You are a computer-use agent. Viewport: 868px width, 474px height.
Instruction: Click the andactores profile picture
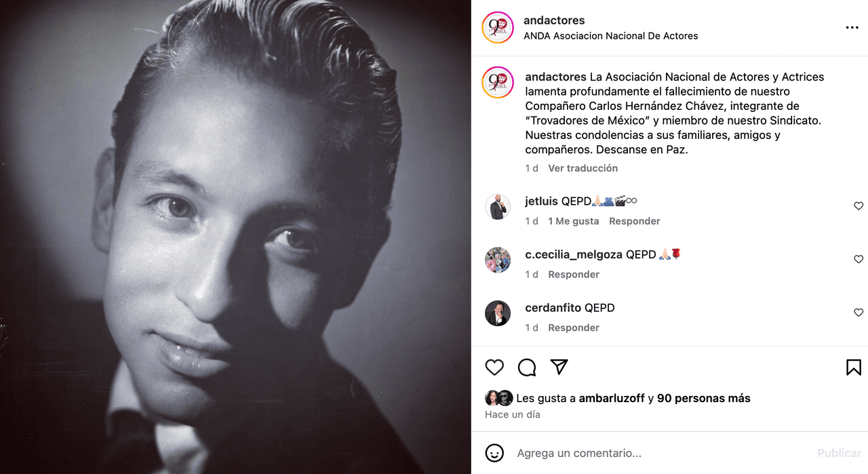point(498,28)
